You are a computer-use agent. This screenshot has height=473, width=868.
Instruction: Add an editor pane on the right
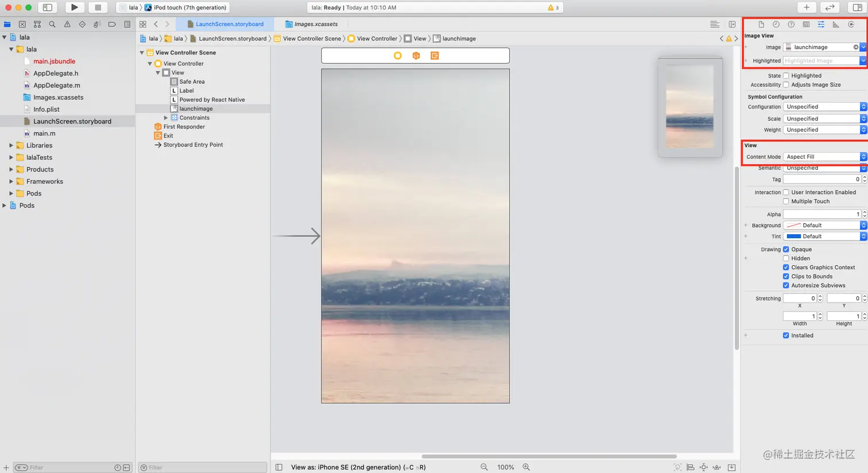(732, 24)
